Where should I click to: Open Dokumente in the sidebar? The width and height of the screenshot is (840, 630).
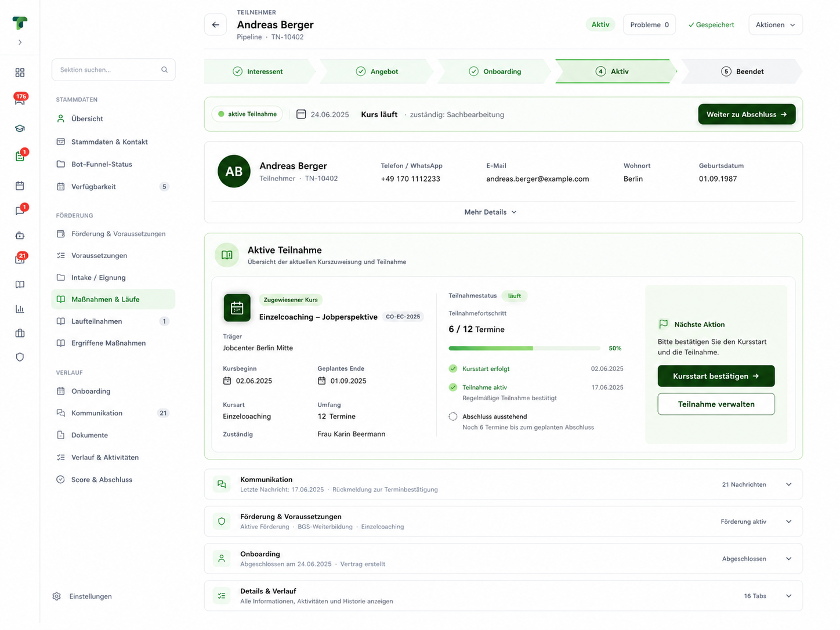114,435
